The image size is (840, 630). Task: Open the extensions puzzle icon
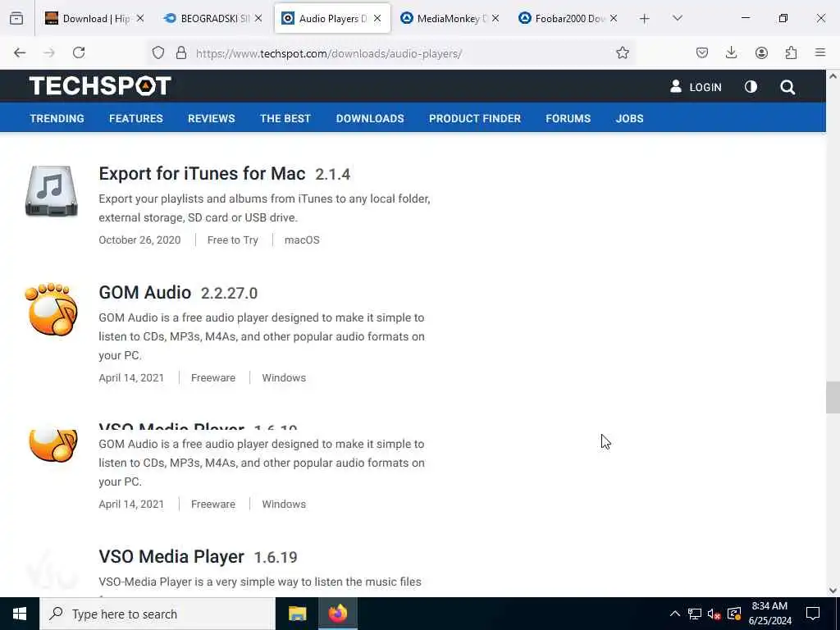791,52
